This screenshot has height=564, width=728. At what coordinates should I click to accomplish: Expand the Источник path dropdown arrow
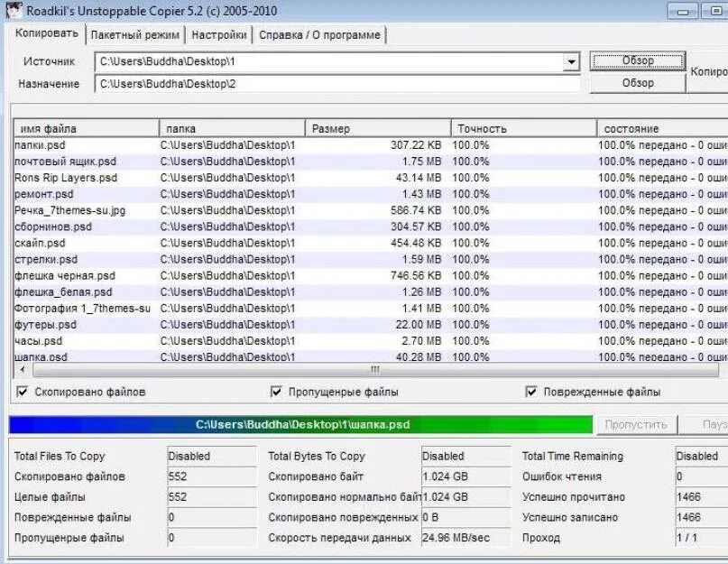coord(571,61)
